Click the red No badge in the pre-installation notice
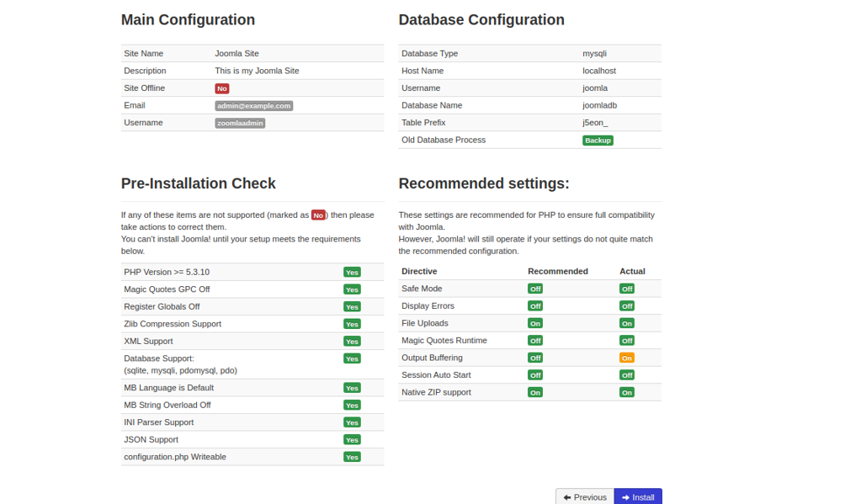The height and width of the screenshot is (504, 845). coord(318,215)
